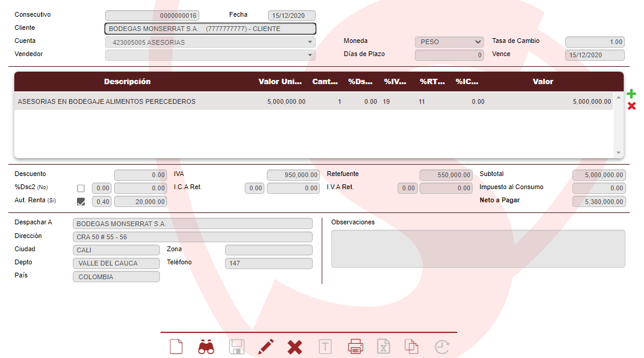Export to Excel using the spreadsheet icon
Image resolution: width=644 pixels, height=358 pixels.
(x=383, y=347)
